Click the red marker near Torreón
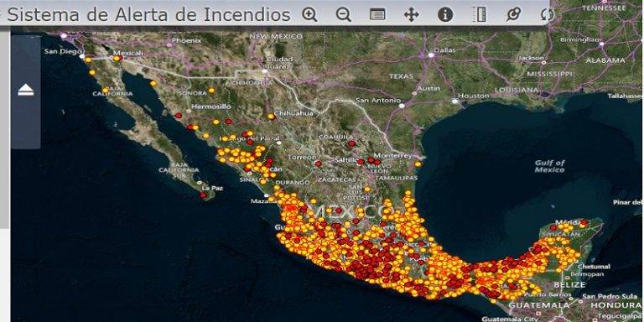 (x=318, y=164)
